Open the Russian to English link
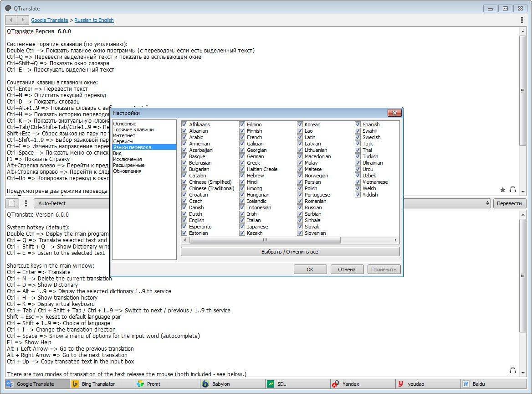This screenshot has width=532, height=394. click(x=94, y=20)
